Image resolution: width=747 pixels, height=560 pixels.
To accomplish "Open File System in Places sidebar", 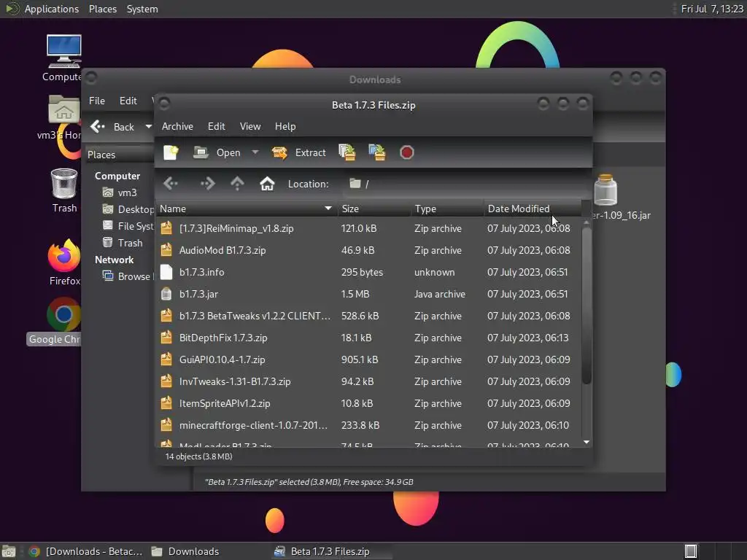I will click(128, 226).
